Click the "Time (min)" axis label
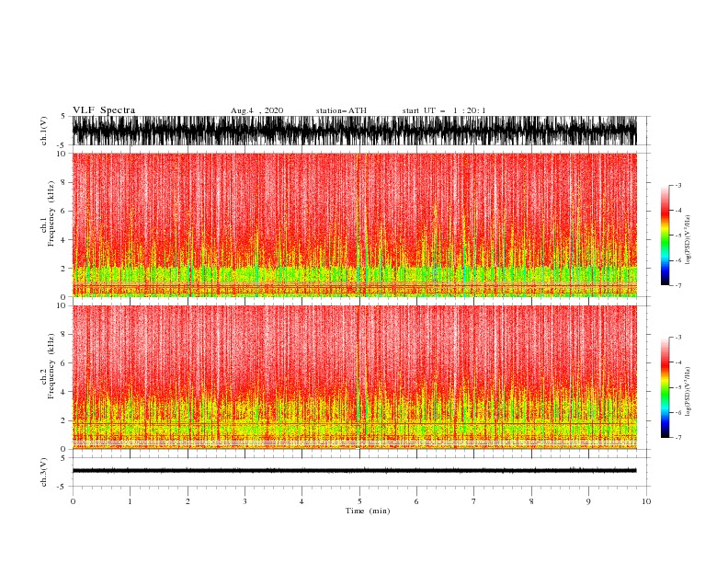 click(368, 511)
